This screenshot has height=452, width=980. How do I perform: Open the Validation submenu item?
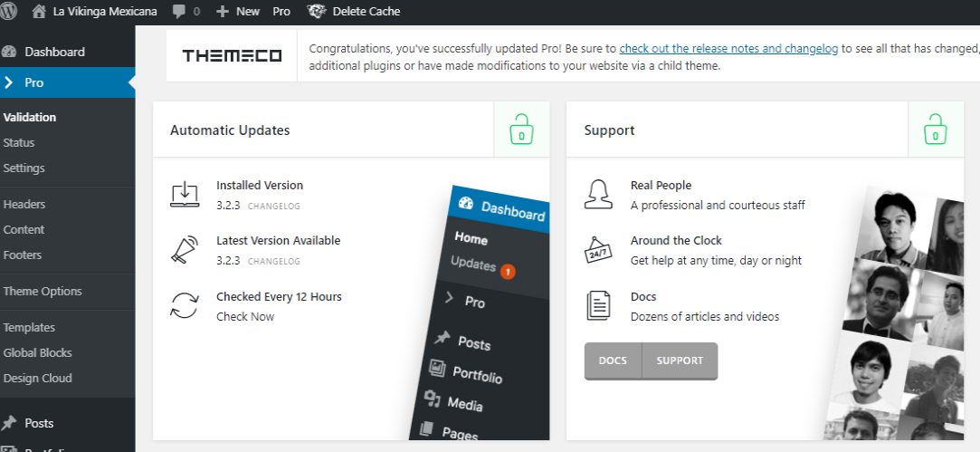click(x=29, y=117)
